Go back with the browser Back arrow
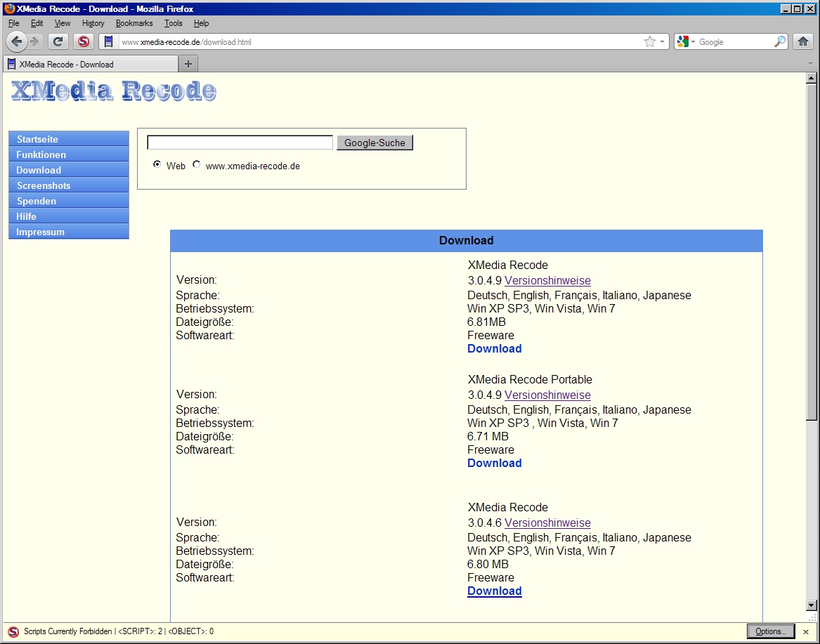The height and width of the screenshot is (644, 820). [17, 41]
